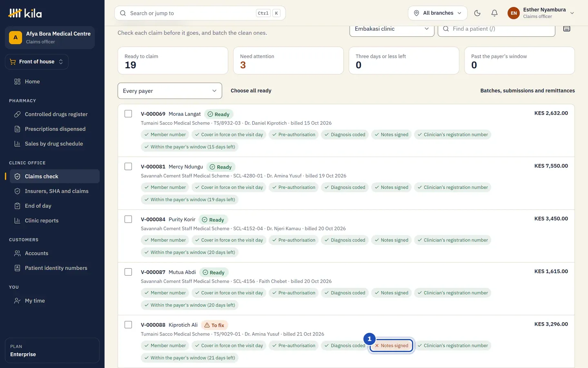The width and height of the screenshot is (588, 368).
Task: Expand the Esther Nyambura account menu chevron
Action: pos(572,13)
